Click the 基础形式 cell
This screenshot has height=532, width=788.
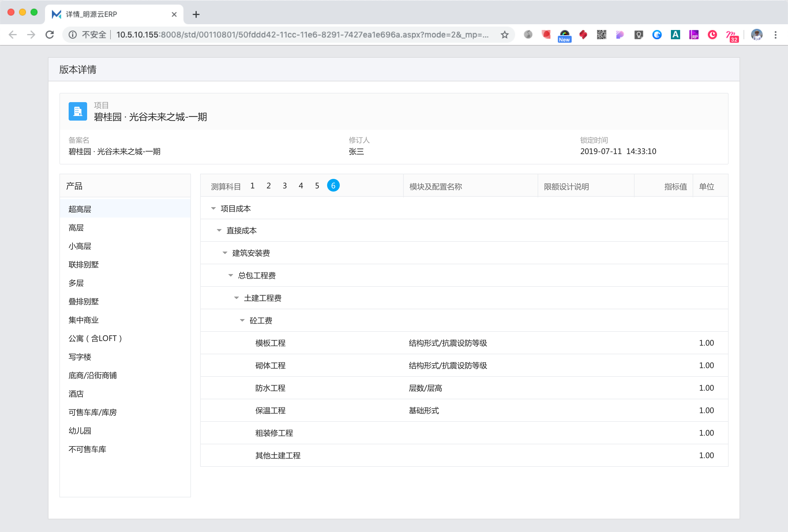point(423,411)
